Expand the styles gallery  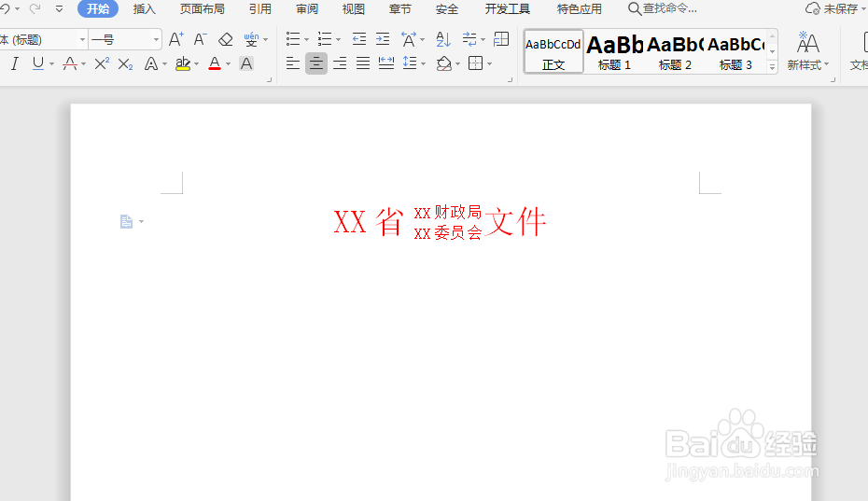772,67
